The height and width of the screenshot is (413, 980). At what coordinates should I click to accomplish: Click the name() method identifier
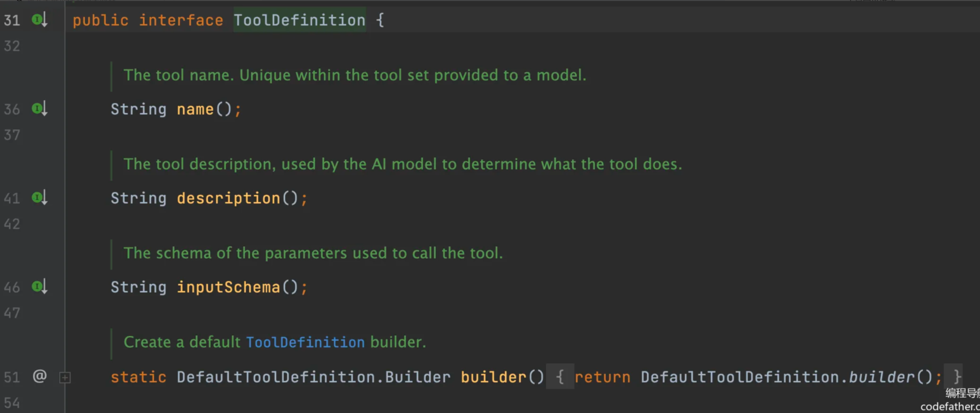pyautogui.click(x=195, y=109)
